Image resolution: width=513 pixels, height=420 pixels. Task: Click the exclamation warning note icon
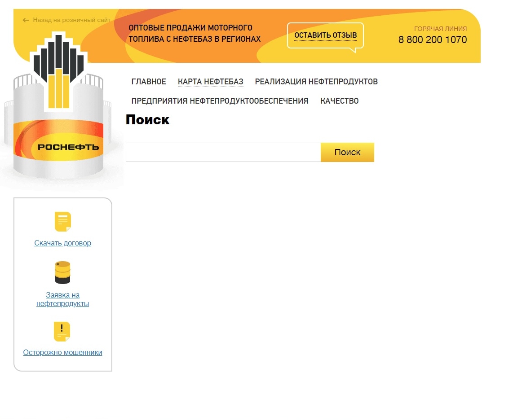tap(62, 332)
